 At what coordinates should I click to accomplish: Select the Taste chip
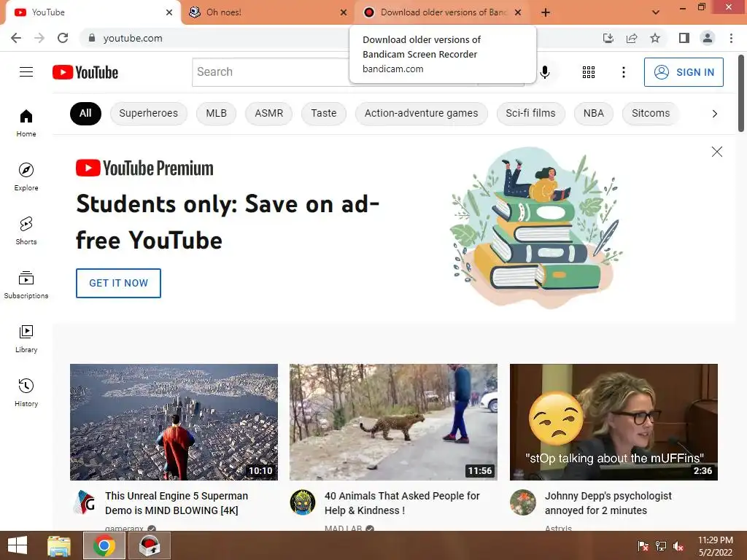tap(324, 113)
